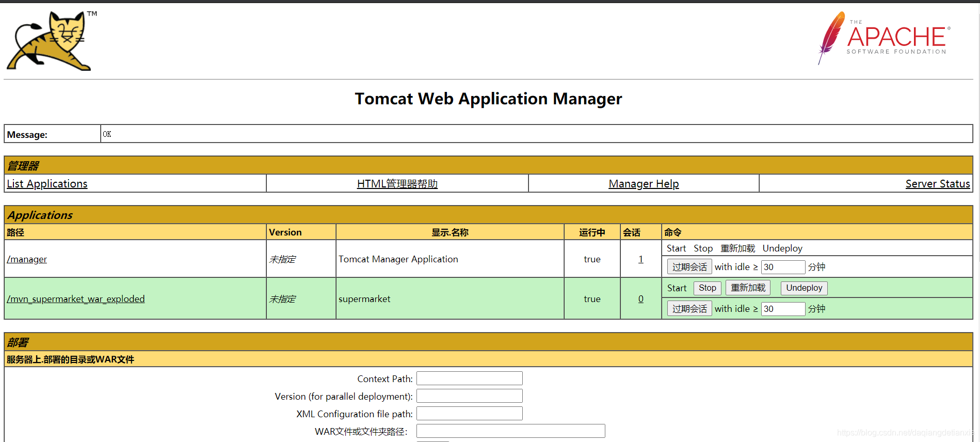Screen dimensions: 980x442
Task: Click the 显示.名称 column header
Action: click(x=450, y=232)
